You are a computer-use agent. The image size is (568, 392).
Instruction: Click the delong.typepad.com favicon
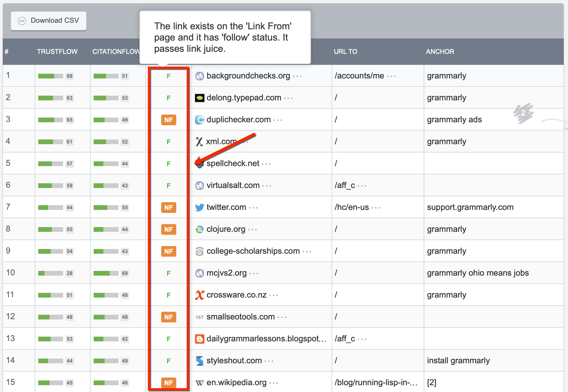tap(200, 98)
